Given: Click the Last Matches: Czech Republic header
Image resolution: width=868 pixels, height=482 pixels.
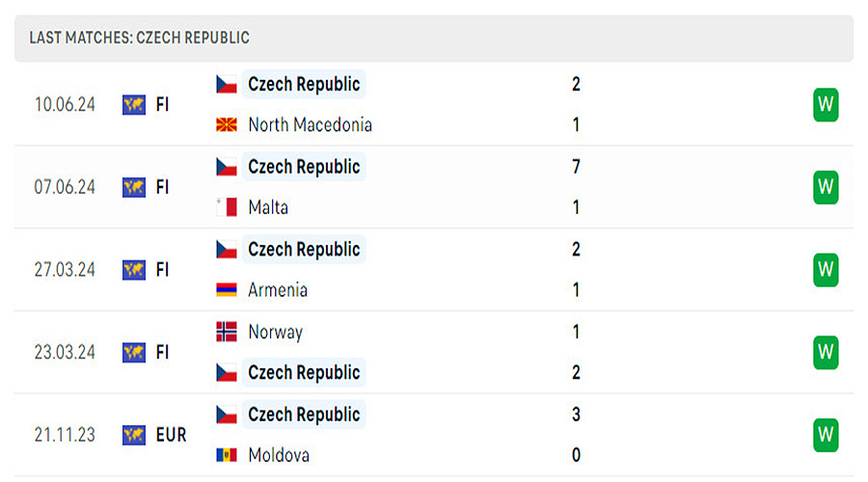Looking at the screenshot, I should pyautogui.click(x=140, y=38).
